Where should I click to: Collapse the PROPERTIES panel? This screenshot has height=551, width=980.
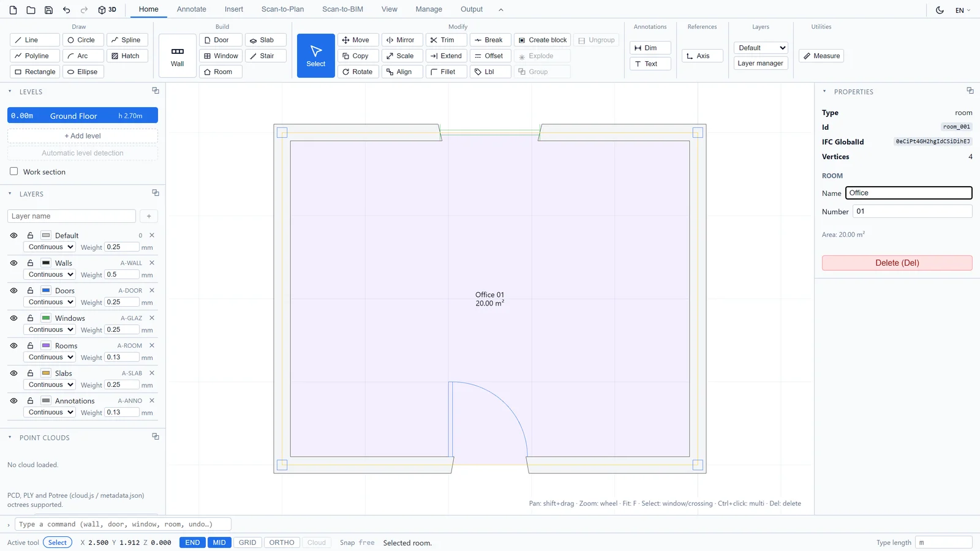pyautogui.click(x=824, y=91)
